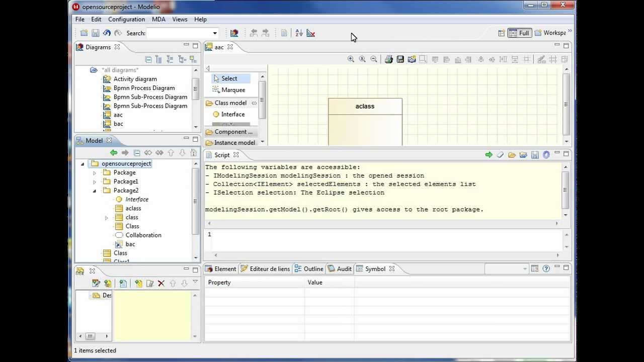Click the Class model drawer header
Image resolution: width=644 pixels, height=362 pixels.
231,103
